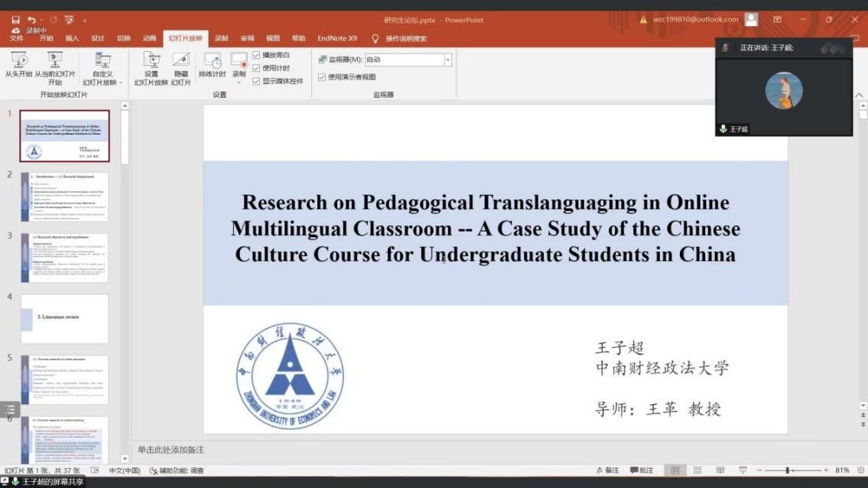Image resolution: width=868 pixels, height=488 pixels.
Task: Start slideshow from current slide (从当前幻灯片开始)
Action: 55,69
